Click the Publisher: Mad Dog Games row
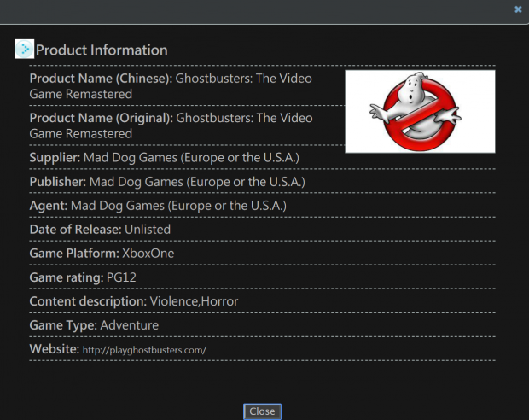Screen dimensions: 529x420 (x=167, y=182)
